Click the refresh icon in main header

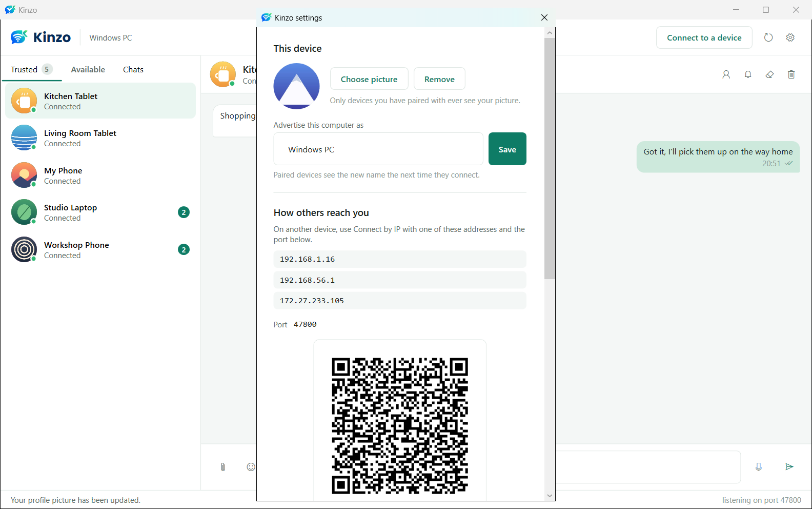pyautogui.click(x=768, y=37)
